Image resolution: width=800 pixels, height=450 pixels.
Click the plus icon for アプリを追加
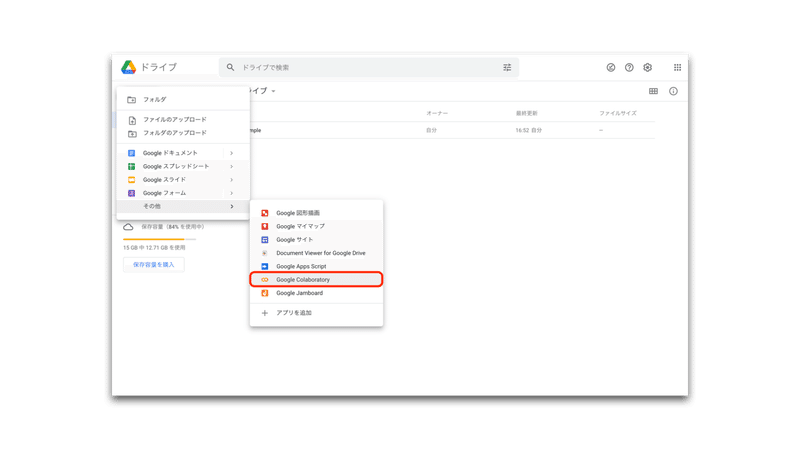point(265,313)
